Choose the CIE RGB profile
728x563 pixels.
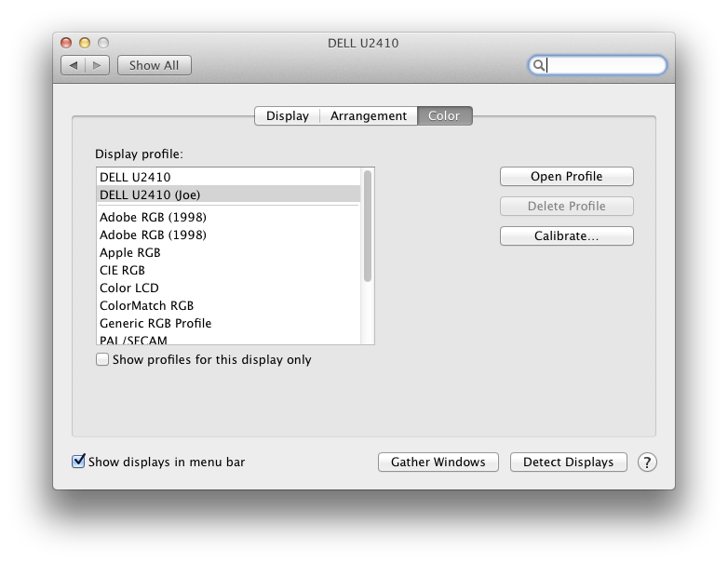pos(228,270)
